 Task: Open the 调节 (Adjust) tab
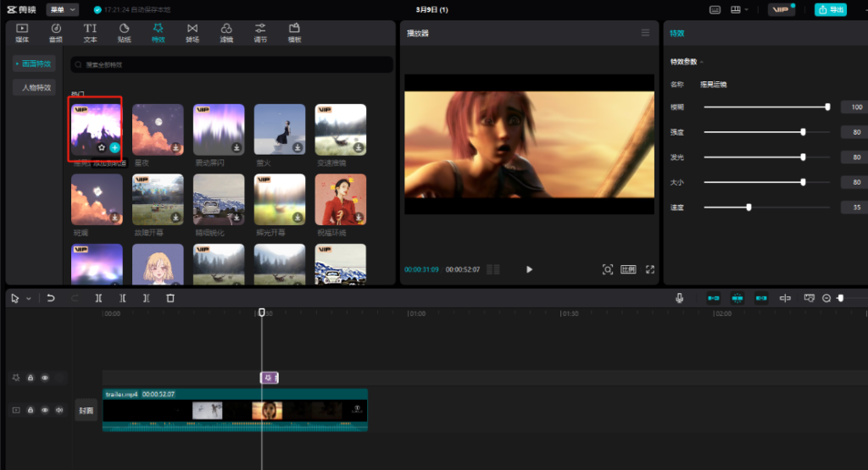tap(260, 33)
